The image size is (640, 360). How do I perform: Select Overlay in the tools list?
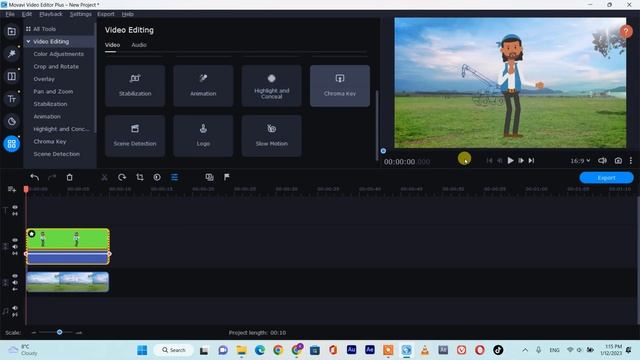coord(44,79)
